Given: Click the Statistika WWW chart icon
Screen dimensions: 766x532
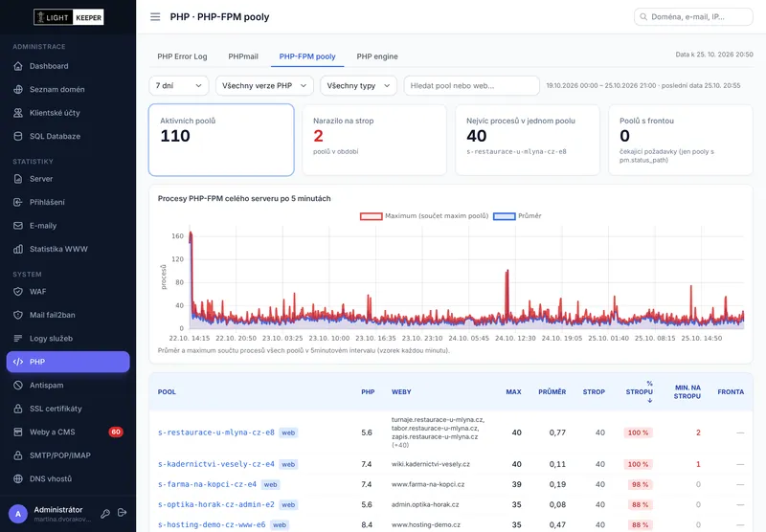Looking at the screenshot, I should pos(18,249).
